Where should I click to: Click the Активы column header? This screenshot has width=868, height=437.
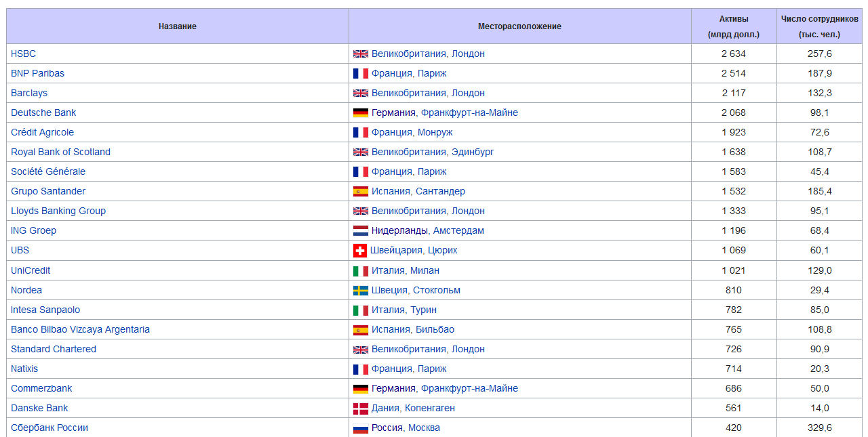[734, 26]
